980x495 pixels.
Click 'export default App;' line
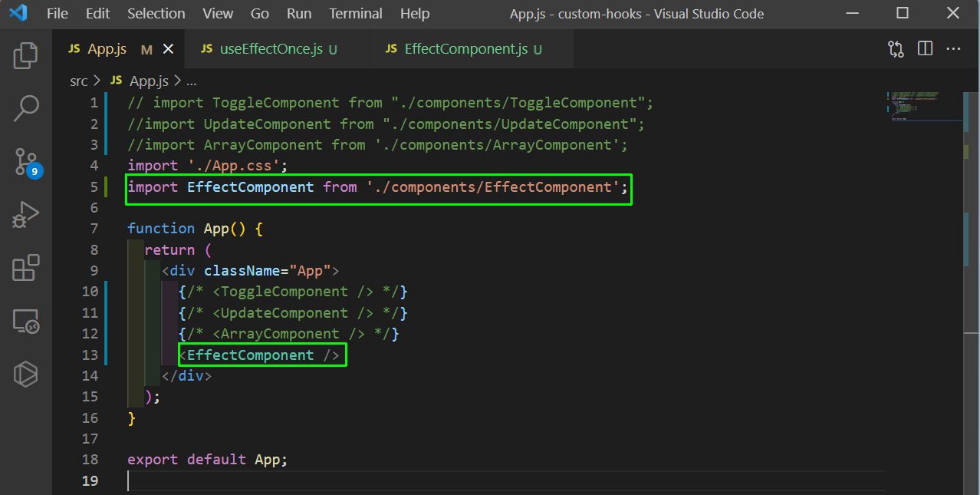[x=207, y=460]
